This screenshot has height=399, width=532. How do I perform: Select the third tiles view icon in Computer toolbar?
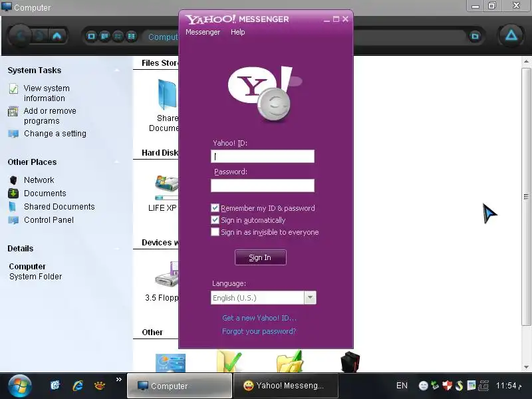coord(118,36)
